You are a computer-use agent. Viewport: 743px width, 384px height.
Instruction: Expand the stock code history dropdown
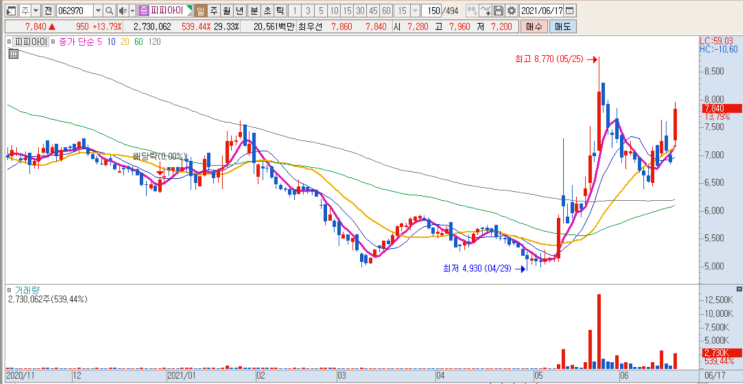(98, 10)
